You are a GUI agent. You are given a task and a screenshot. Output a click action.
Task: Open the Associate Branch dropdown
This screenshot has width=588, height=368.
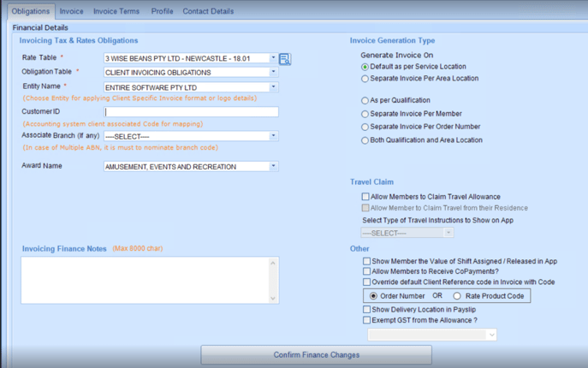(273, 136)
